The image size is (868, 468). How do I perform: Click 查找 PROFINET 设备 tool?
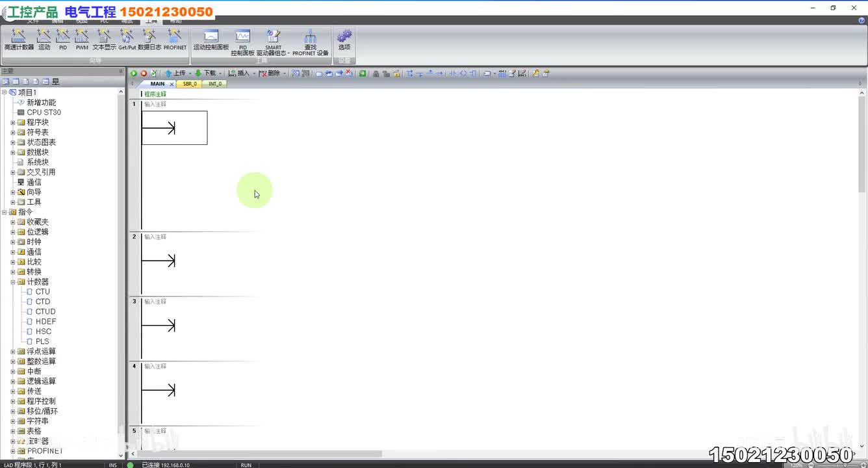[x=311, y=42]
